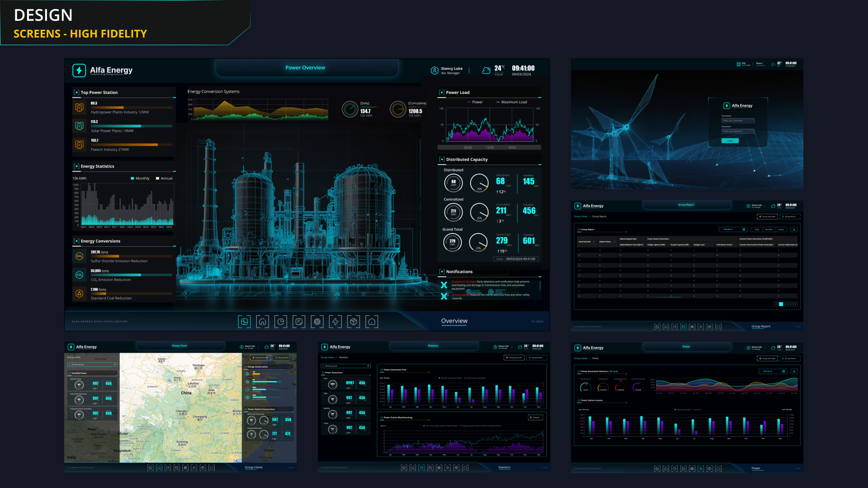This screenshot has width=868, height=488.
Task: Open the chip processor icon
Action: 317,322
